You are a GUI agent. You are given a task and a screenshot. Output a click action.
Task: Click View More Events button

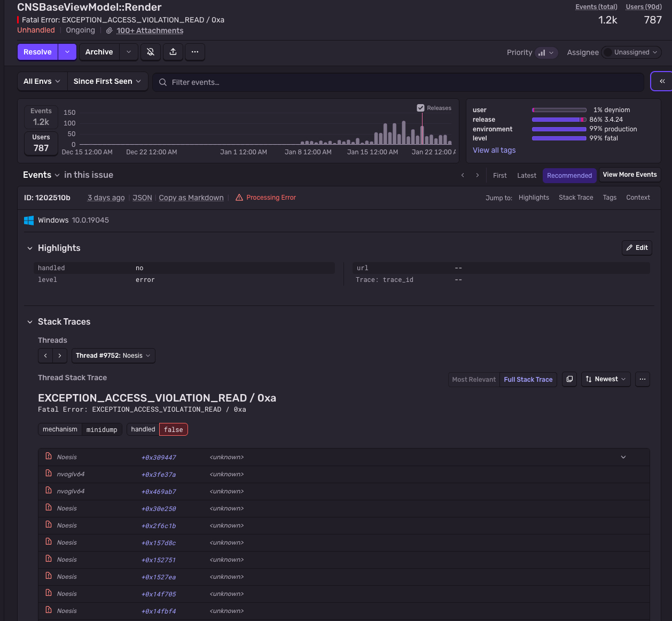[630, 175]
